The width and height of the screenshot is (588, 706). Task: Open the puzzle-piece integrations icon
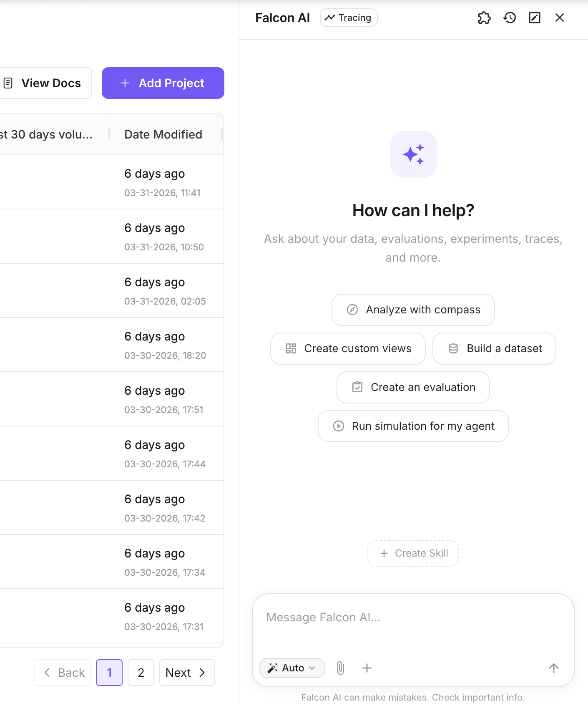point(484,18)
